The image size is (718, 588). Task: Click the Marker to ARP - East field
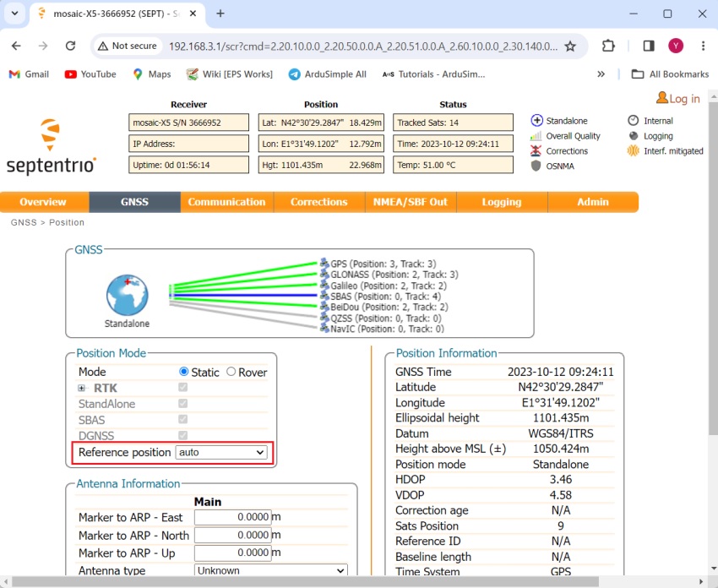pyautogui.click(x=232, y=517)
